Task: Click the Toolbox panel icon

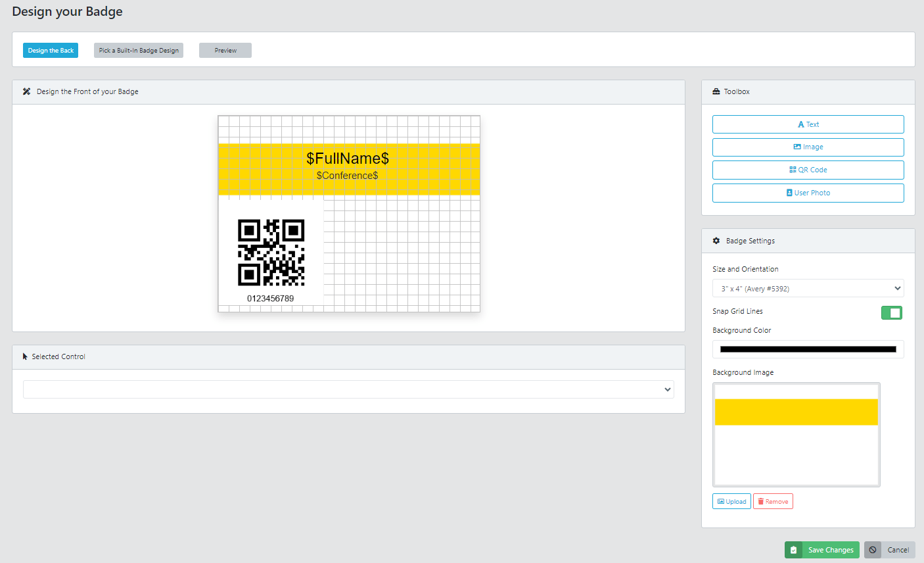Action: 716,91
